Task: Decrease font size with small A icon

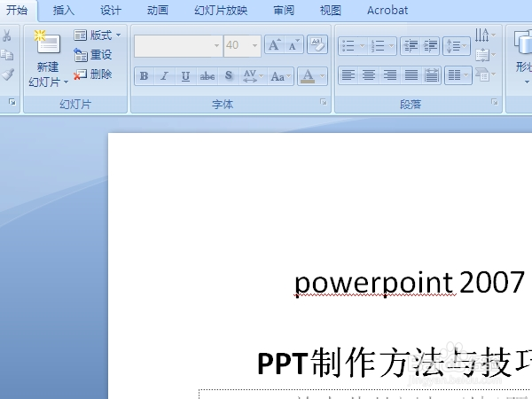Action: 293,45
